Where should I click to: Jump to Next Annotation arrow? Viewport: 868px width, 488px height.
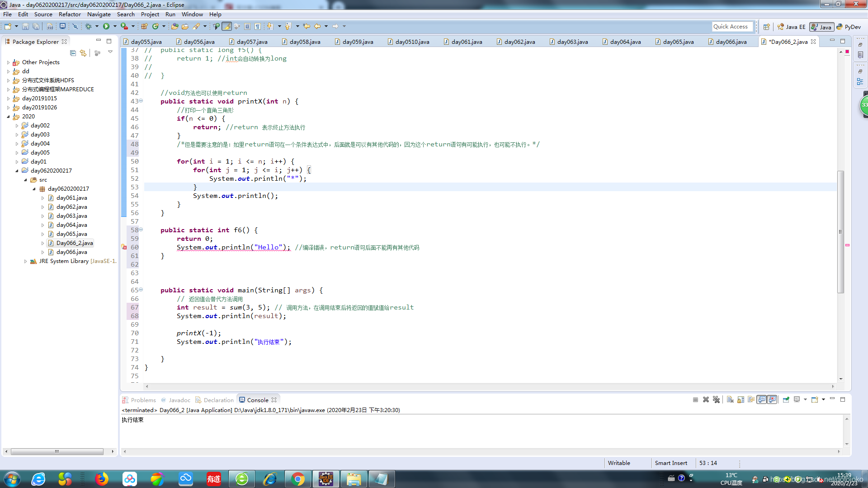click(x=270, y=27)
